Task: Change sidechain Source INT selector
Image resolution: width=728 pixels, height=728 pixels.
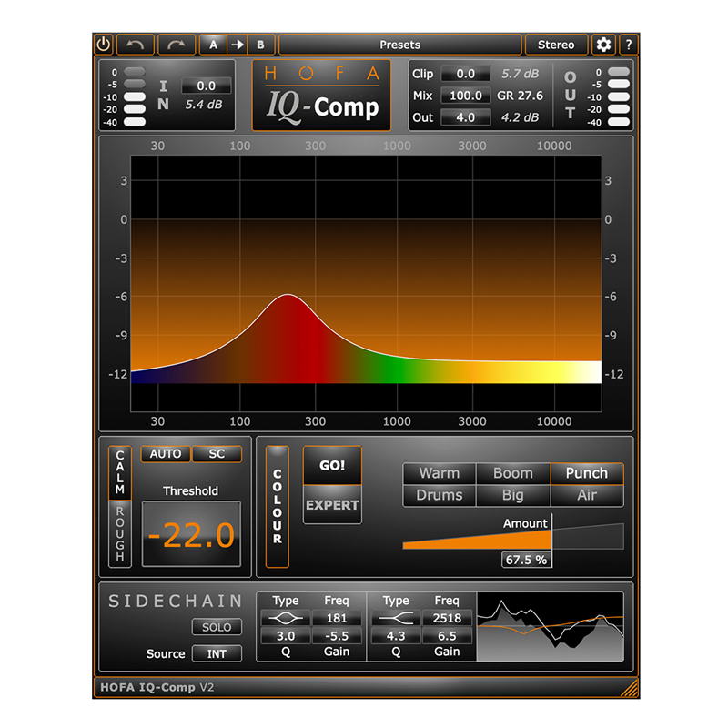Action: (x=217, y=653)
